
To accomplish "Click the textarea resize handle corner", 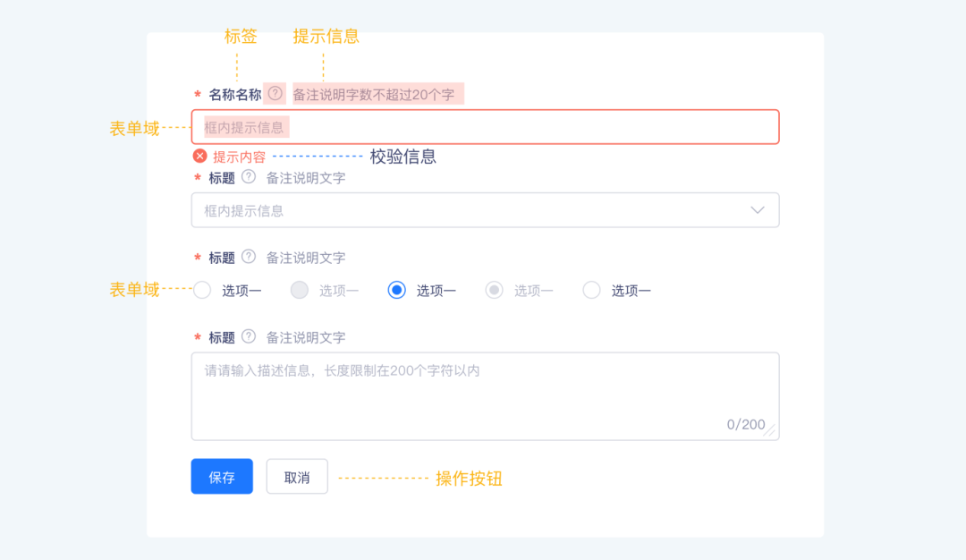I will pos(770,431).
